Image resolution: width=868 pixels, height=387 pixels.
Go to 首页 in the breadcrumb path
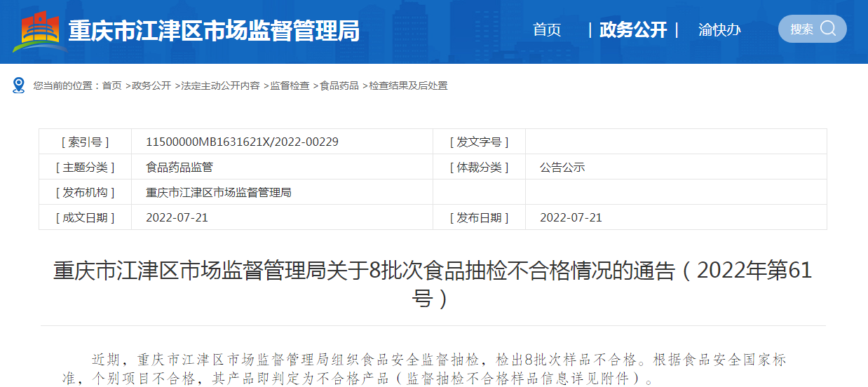click(x=111, y=86)
